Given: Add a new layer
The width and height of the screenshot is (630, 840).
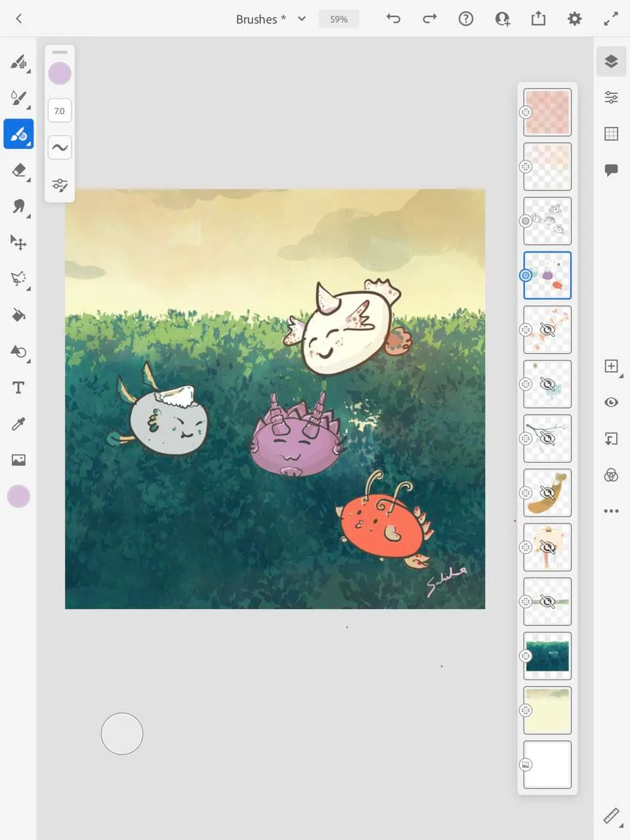Looking at the screenshot, I should pos(611,366).
